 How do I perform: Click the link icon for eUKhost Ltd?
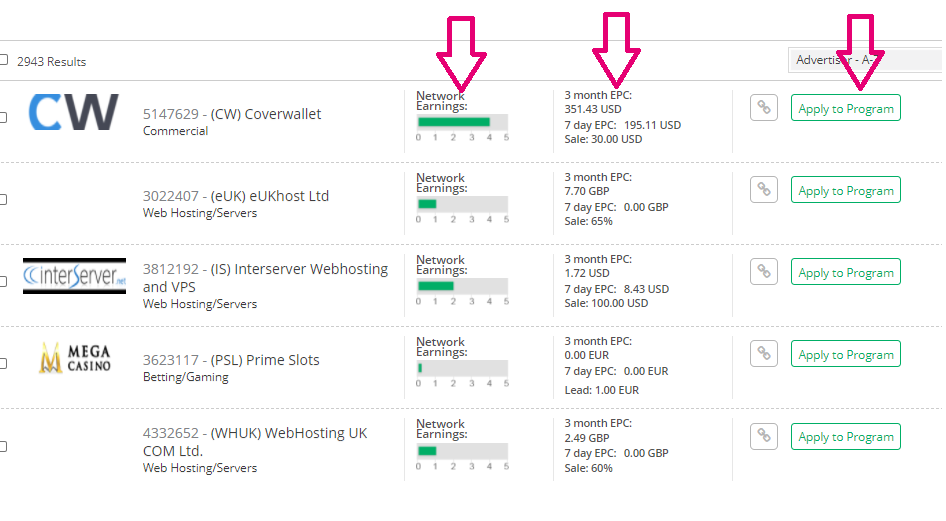(764, 189)
